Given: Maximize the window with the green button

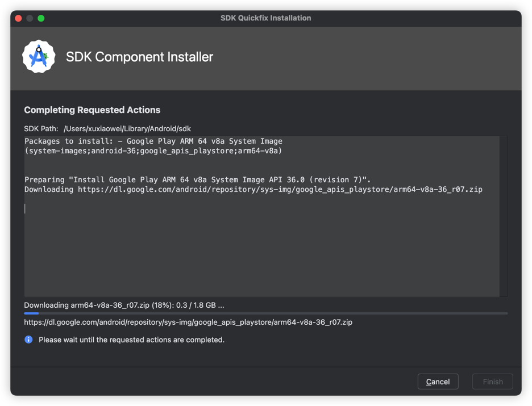Looking at the screenshot, I should pyautogui.click(x=41, y=18).
